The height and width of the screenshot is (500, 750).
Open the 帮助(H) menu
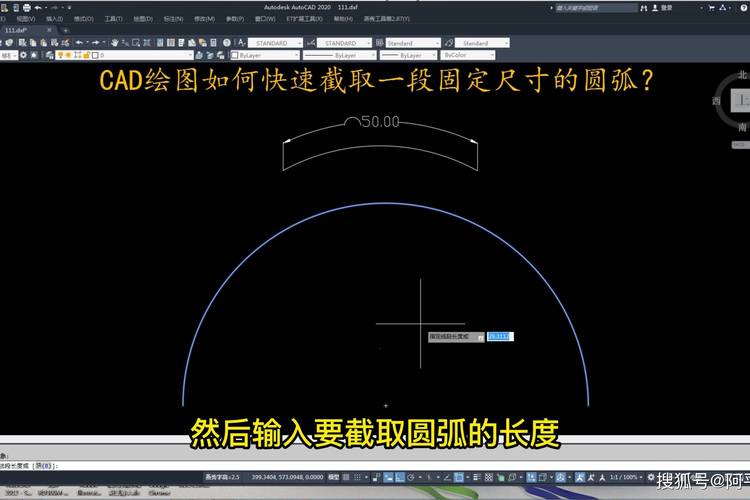343,19
